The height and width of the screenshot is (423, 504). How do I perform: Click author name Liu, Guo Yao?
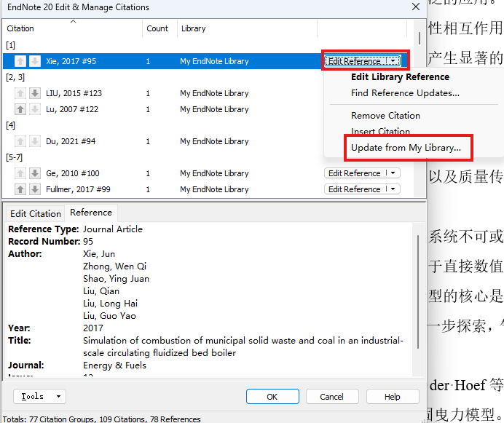[109, 316]
